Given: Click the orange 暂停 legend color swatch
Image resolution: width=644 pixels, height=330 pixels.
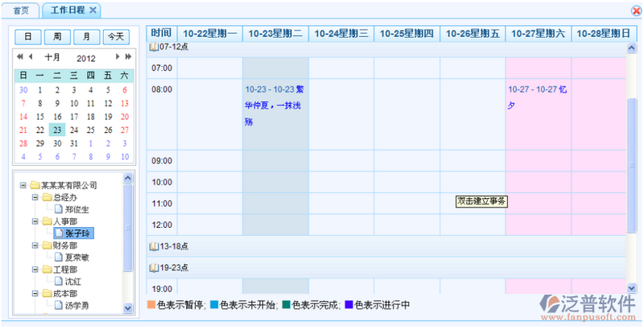Looking at the screenshot, I should click(151, 305).
